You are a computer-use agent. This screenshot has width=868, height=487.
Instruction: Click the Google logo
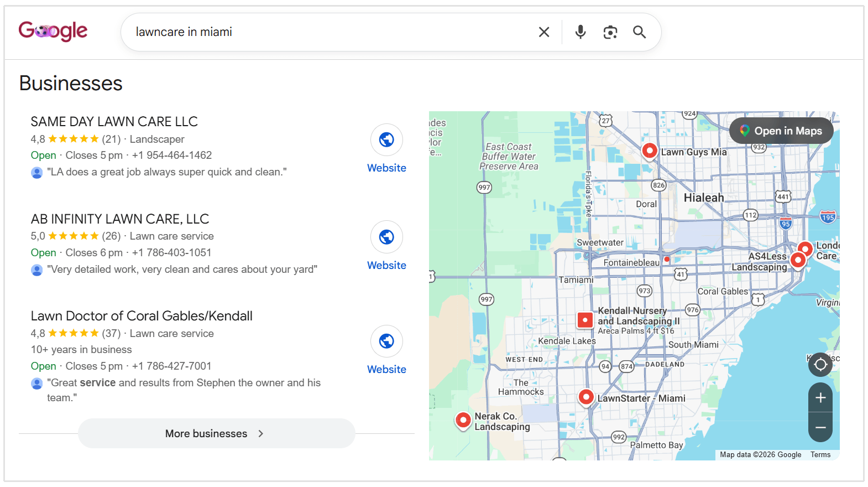coord(53,31)
